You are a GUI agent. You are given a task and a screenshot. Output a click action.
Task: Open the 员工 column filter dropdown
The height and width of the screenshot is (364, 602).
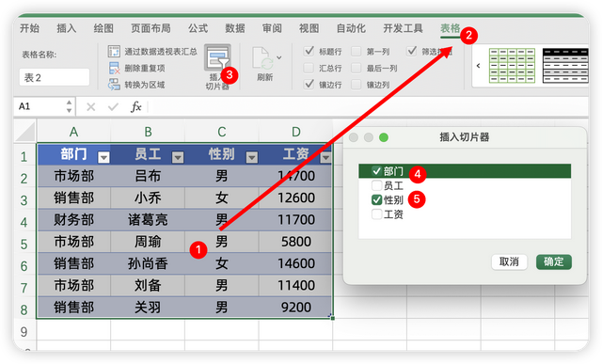click(x=178, y=157)
